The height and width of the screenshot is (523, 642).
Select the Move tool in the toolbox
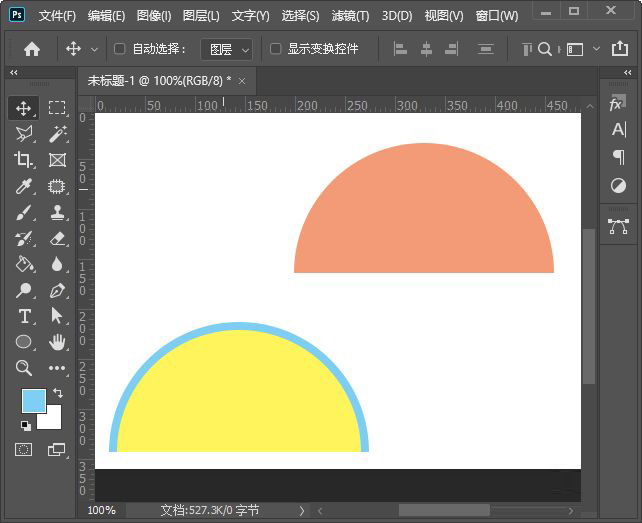(x=23, y=108)
